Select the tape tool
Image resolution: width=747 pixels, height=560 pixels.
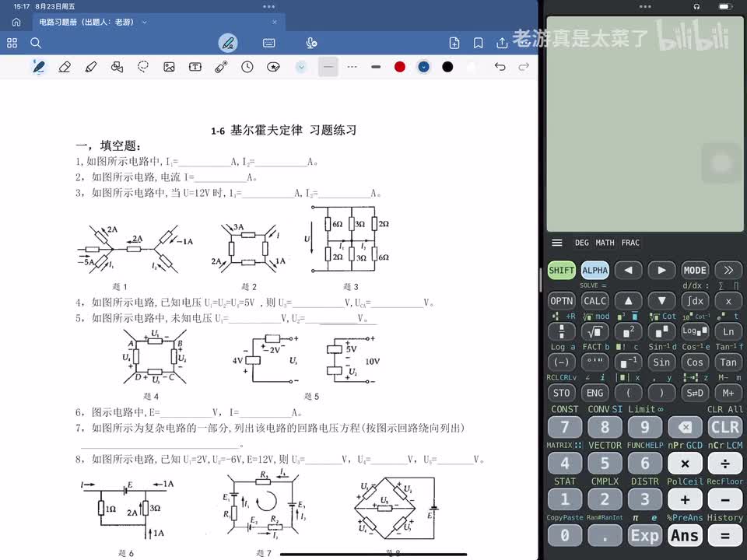pos(221,67)
